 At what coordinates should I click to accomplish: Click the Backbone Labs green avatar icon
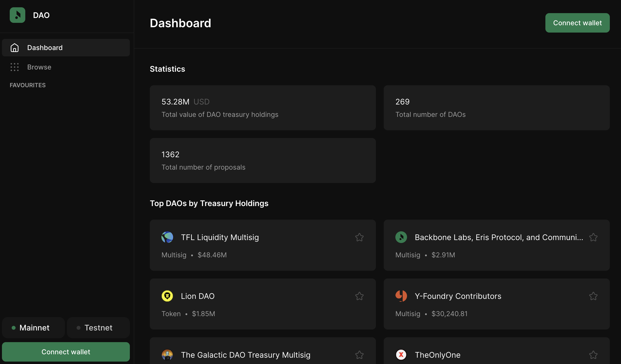click(x=401, y=237)
